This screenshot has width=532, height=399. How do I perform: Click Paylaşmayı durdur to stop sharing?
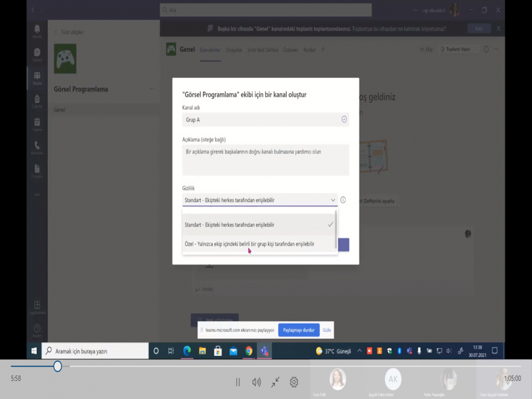click(299, 330)
